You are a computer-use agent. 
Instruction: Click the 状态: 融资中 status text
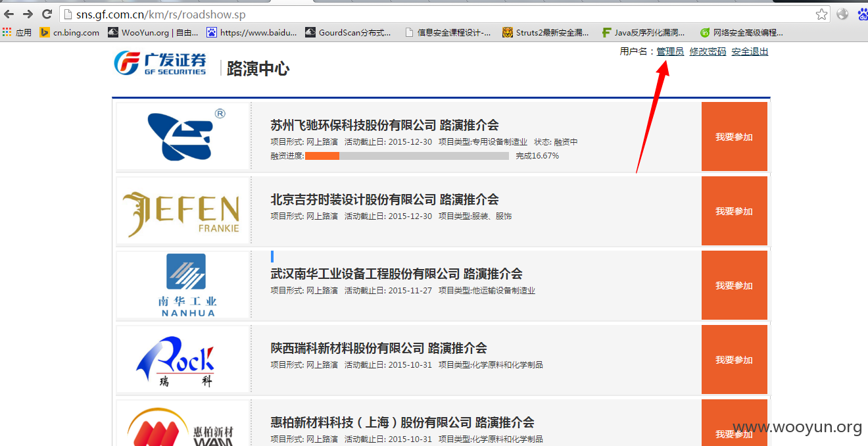point(556,142)
